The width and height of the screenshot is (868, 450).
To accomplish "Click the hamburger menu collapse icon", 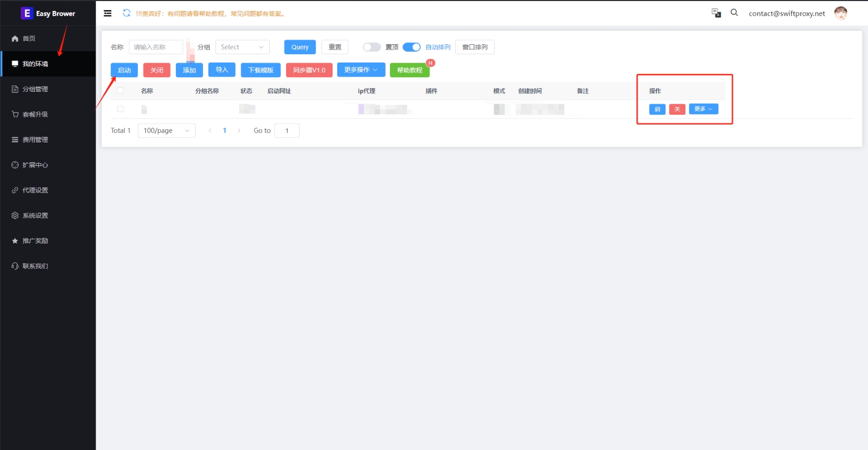I will 108,14.
